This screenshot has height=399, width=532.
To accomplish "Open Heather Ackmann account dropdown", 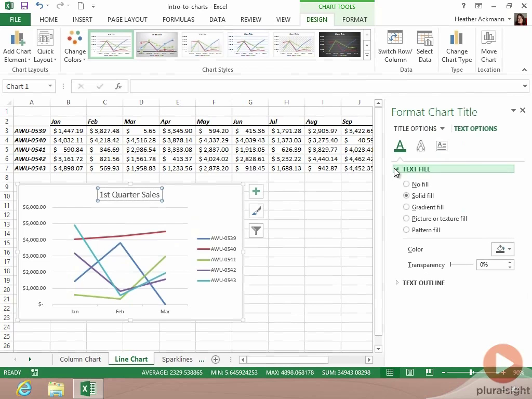I will [509, 19].
